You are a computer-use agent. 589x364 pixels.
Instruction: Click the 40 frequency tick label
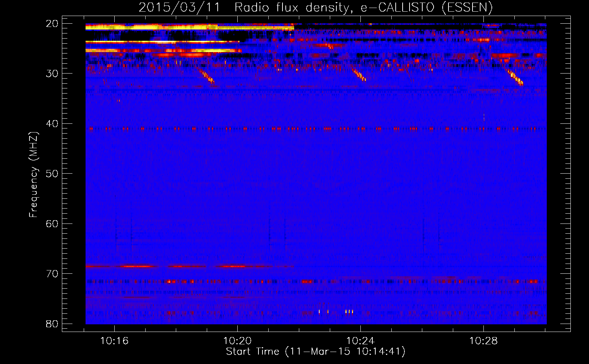coord(52,124)
